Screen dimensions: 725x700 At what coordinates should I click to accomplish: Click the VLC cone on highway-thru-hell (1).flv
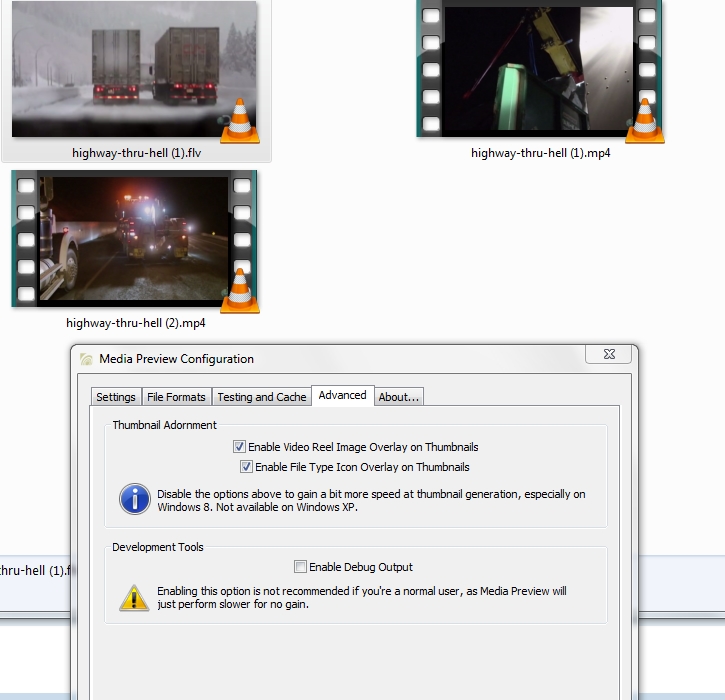[240, 121]
